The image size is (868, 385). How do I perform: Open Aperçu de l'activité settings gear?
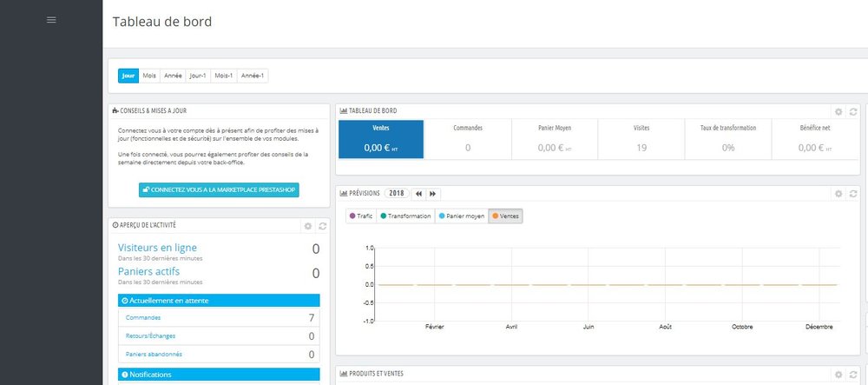click(308, 226)
